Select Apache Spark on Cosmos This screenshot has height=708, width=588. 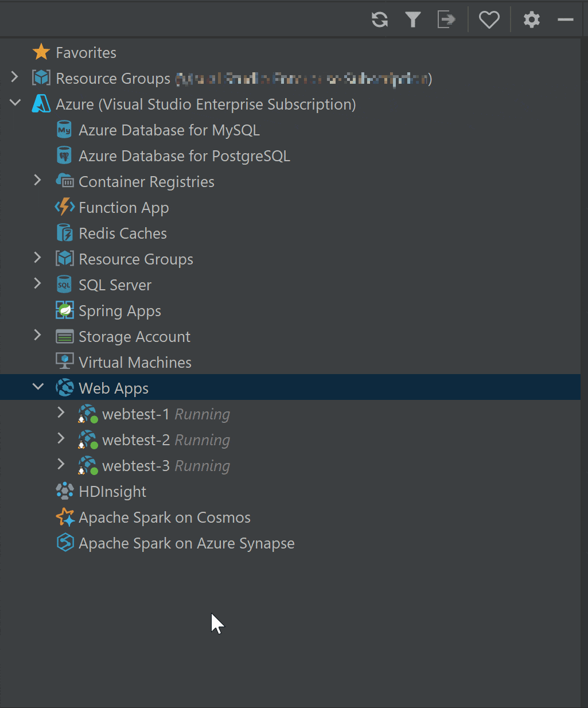[x=165, y=518]
